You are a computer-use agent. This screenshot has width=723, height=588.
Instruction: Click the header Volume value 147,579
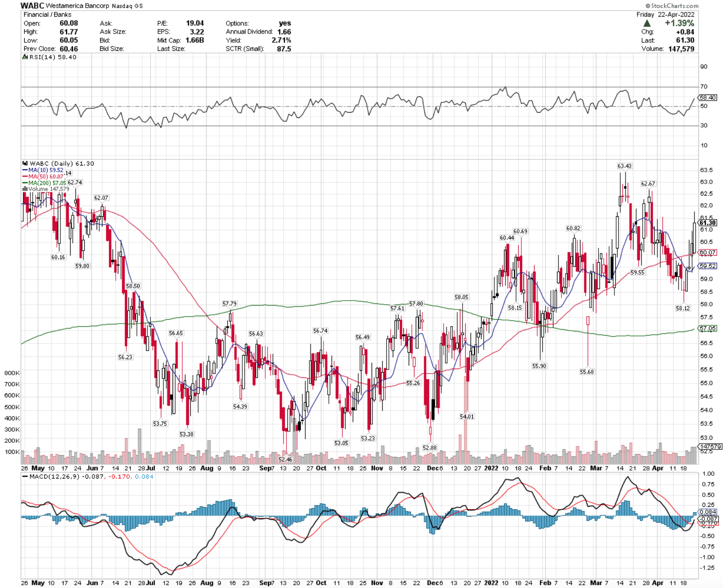coord(681,49)
